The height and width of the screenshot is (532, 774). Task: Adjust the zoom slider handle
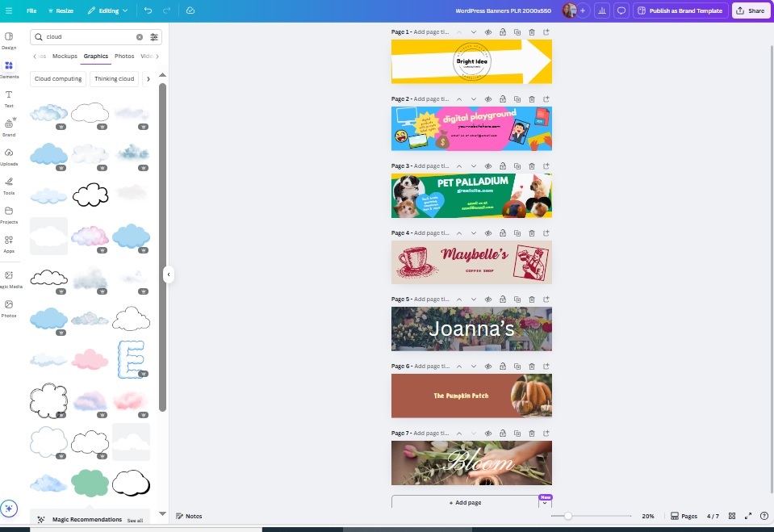(568, 516)
